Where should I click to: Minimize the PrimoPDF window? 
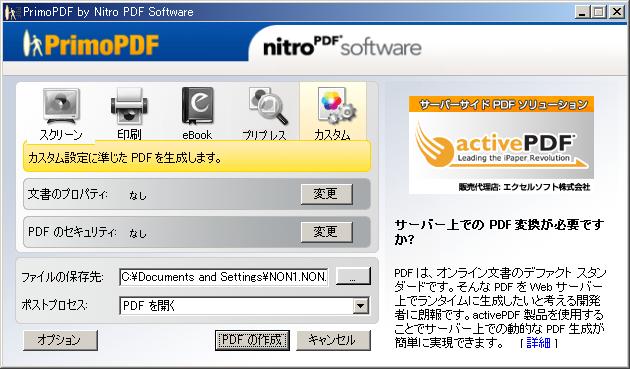(x=581, y=12)
